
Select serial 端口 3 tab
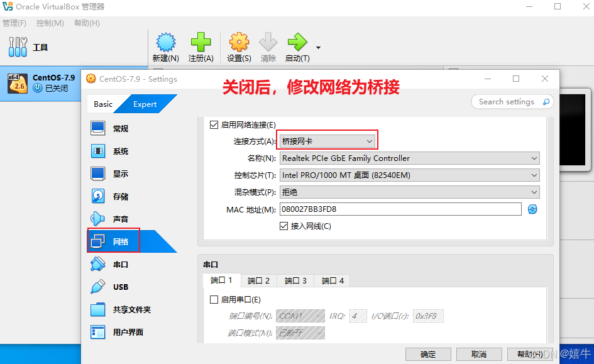295,280
